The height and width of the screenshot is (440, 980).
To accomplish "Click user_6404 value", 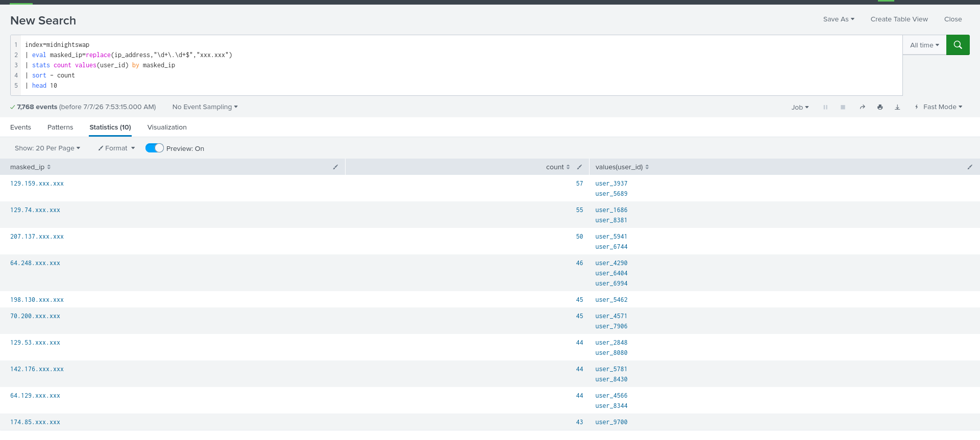I will pyautogui.click(x=611, y=273).
